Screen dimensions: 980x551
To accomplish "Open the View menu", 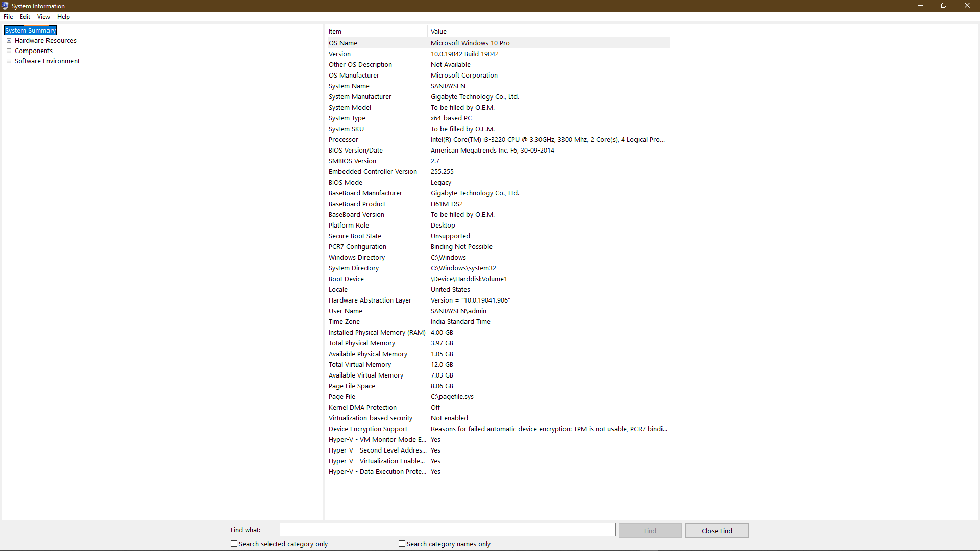I will (x=43, y=16).
